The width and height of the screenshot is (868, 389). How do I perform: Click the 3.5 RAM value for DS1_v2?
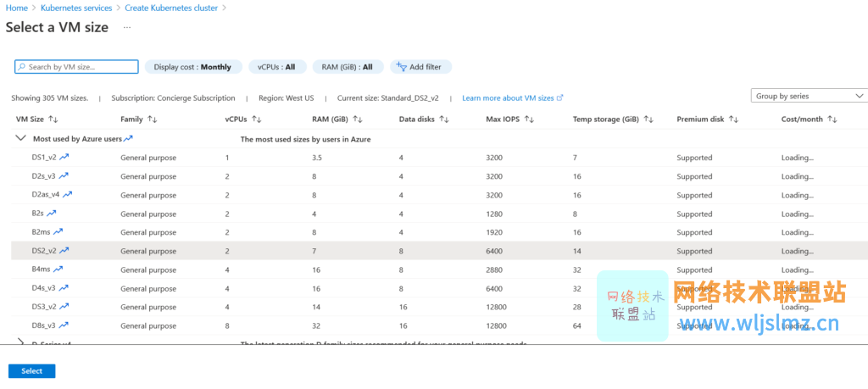(317, 158)
